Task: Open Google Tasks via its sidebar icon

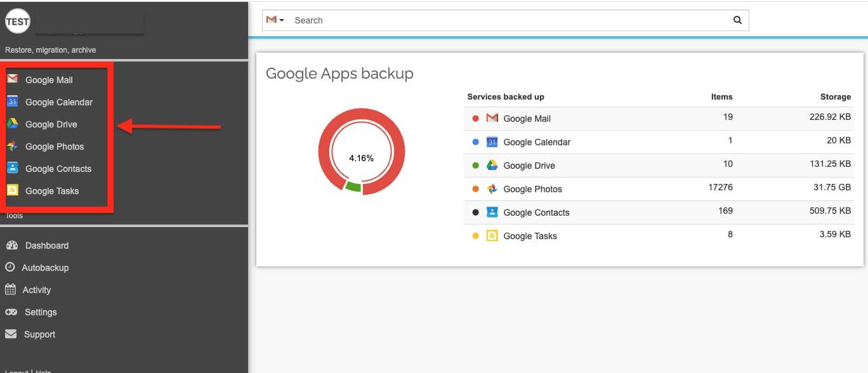Action: pyautogui.click(x=12, y=190)
